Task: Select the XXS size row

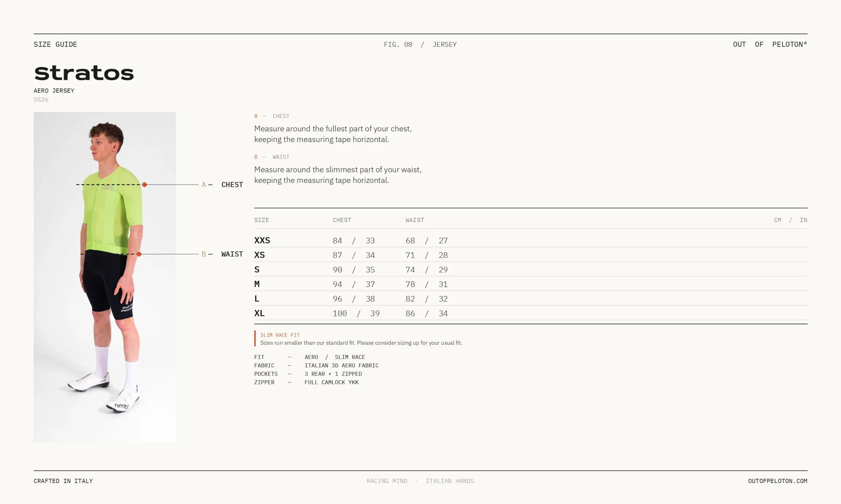Action: point(531,241)
